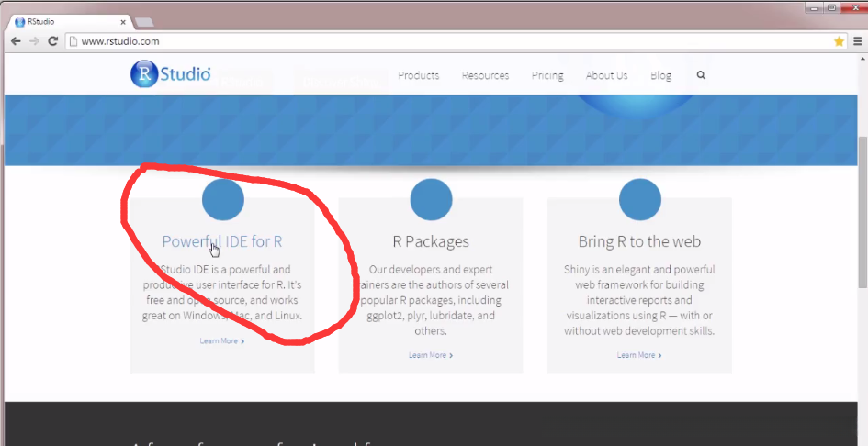Reload the page with the refresh icon
Screen dimensions: 868x446
(52, 41)
